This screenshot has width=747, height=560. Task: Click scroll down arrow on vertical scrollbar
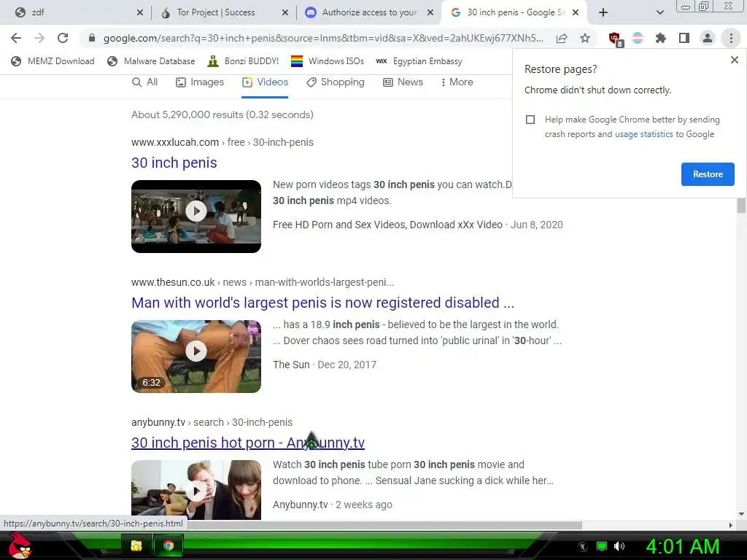741,514
